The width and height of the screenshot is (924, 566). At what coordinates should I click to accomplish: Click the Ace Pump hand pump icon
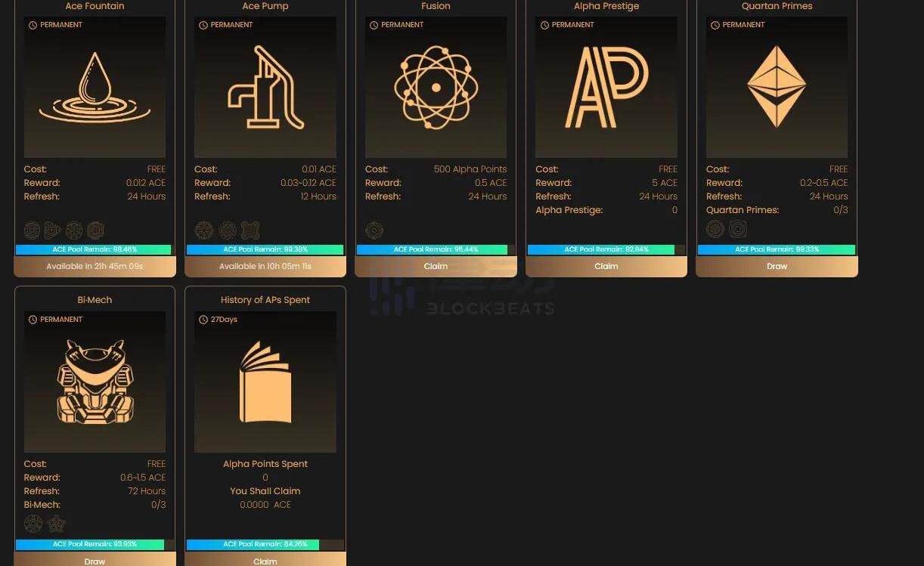coord(265,88)
